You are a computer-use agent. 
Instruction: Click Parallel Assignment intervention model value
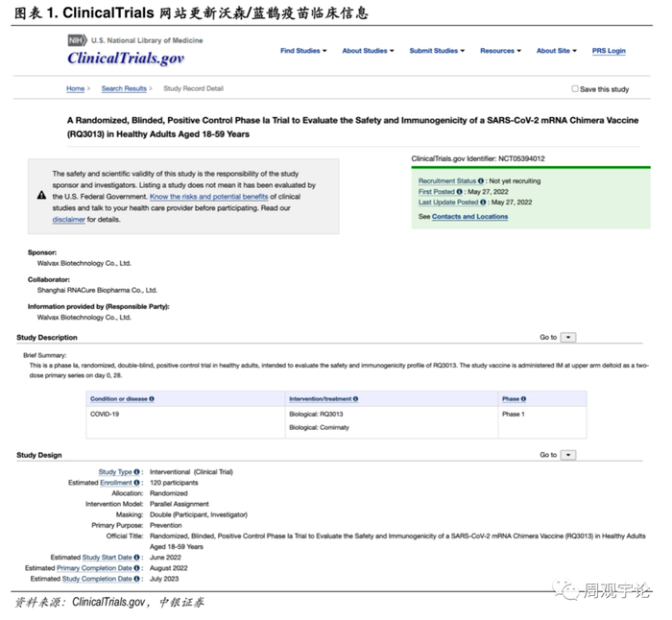[180, 504]
